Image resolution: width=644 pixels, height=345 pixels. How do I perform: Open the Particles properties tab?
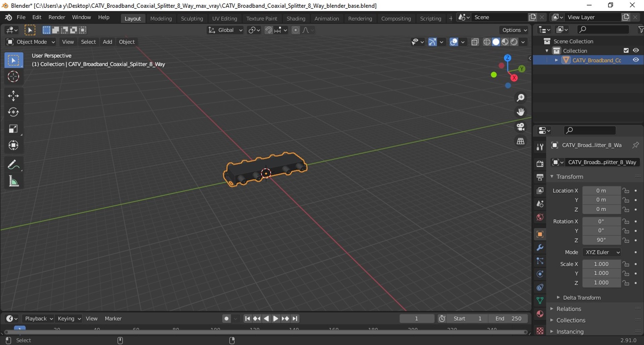(x=540, y=261)
